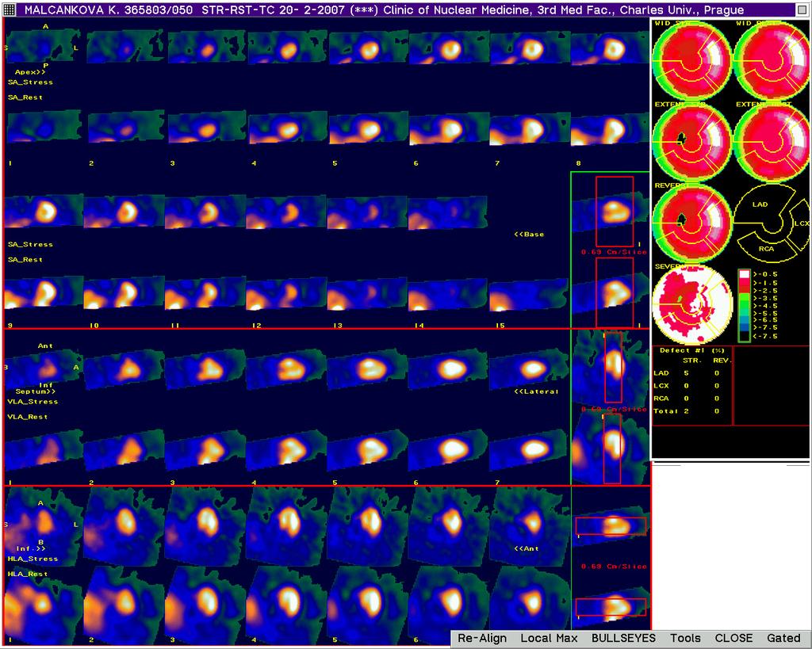812x649 pixels.
Task: Click the short-axis rest reference image with red box
Action: click(x=610, y=292)
